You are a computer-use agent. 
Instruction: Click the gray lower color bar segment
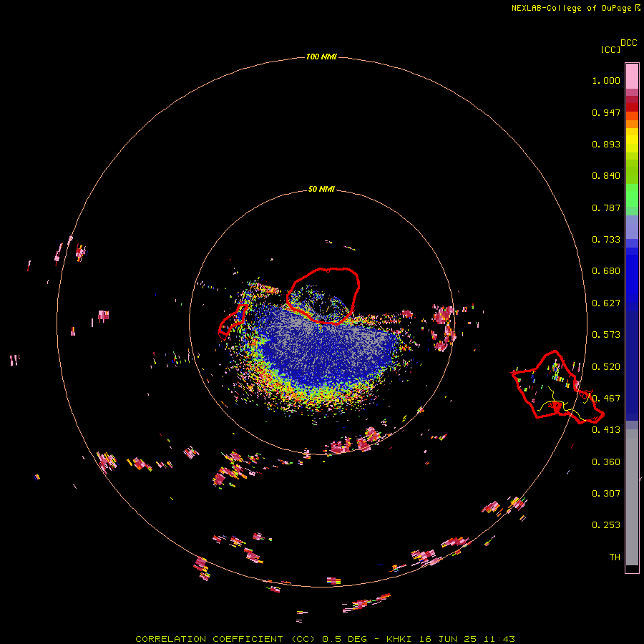(x=632, y=497)
